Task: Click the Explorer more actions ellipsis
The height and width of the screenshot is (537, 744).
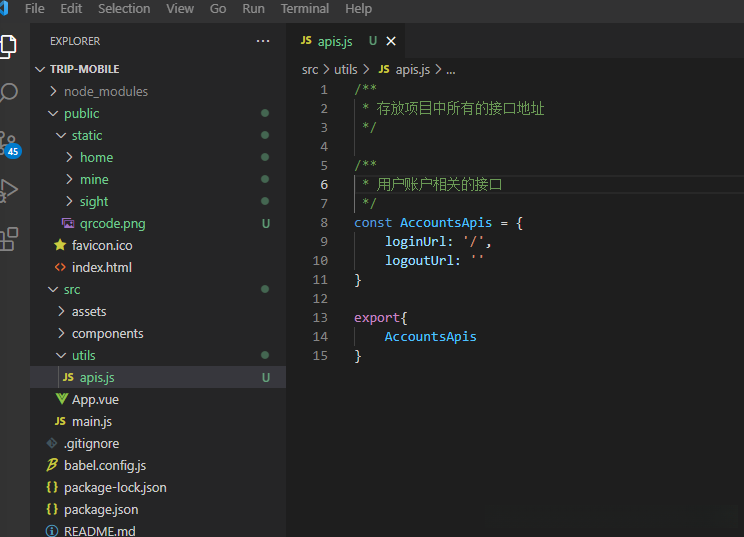Action: pos(263,41)
